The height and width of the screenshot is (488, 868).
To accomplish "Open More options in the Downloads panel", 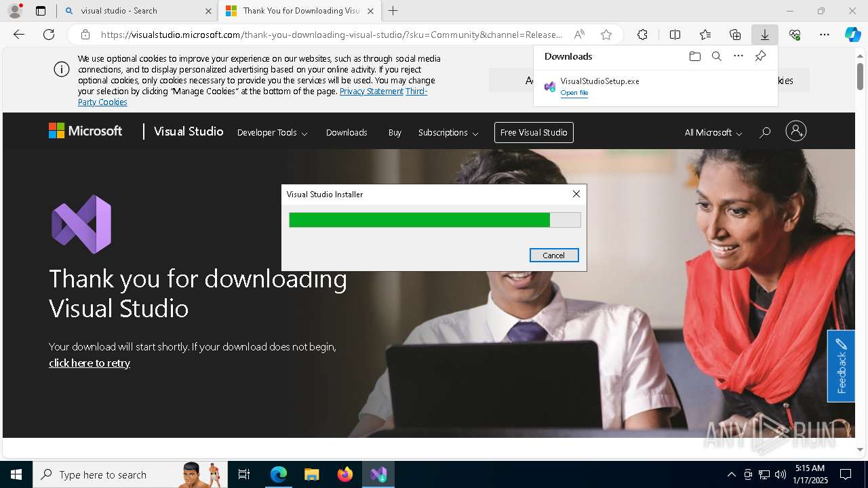I will pos(738,56).
